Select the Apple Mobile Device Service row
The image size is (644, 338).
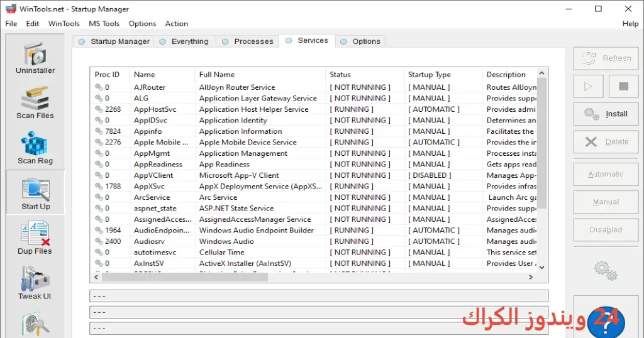[313, 143]
